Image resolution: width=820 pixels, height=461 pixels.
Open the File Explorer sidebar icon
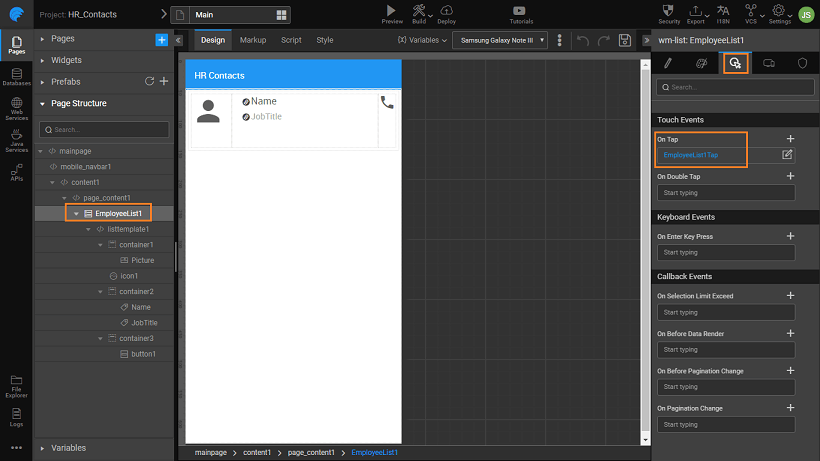click(x=16, y=382)
